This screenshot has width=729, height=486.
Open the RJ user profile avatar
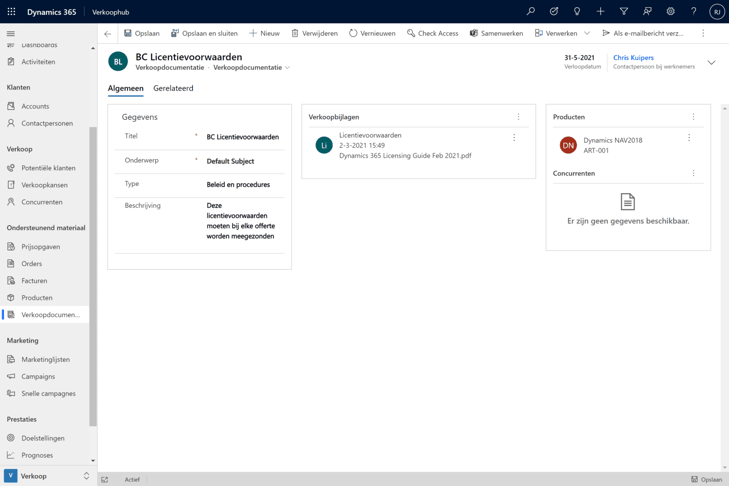pyautogui.click(x=717, y=12)
